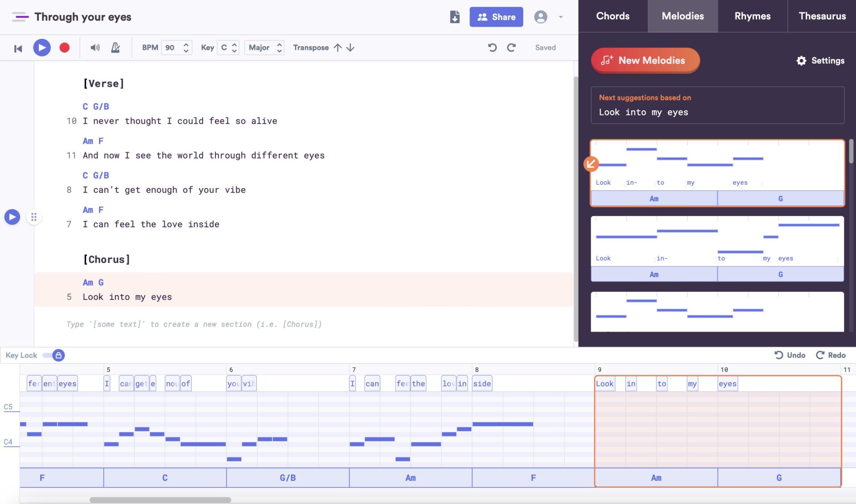
Task: Click the undo button to revert changes
Action: pos(789,355)
